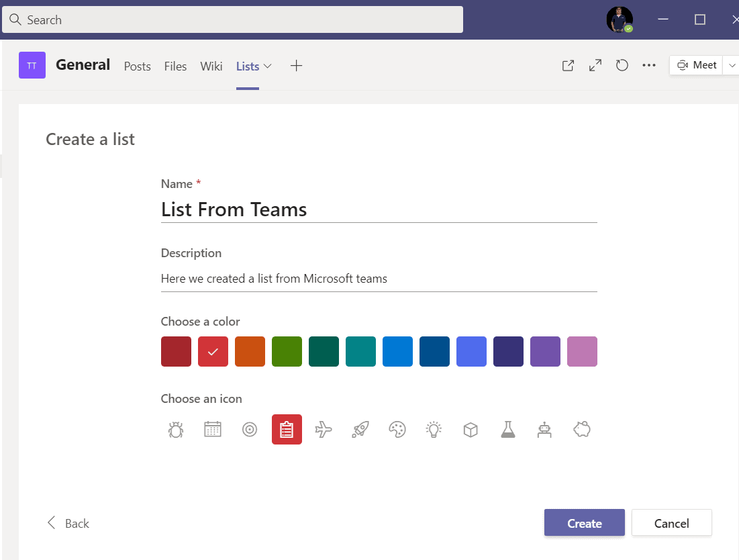
Task: Select the flask icon
Action: coord(507,429)
